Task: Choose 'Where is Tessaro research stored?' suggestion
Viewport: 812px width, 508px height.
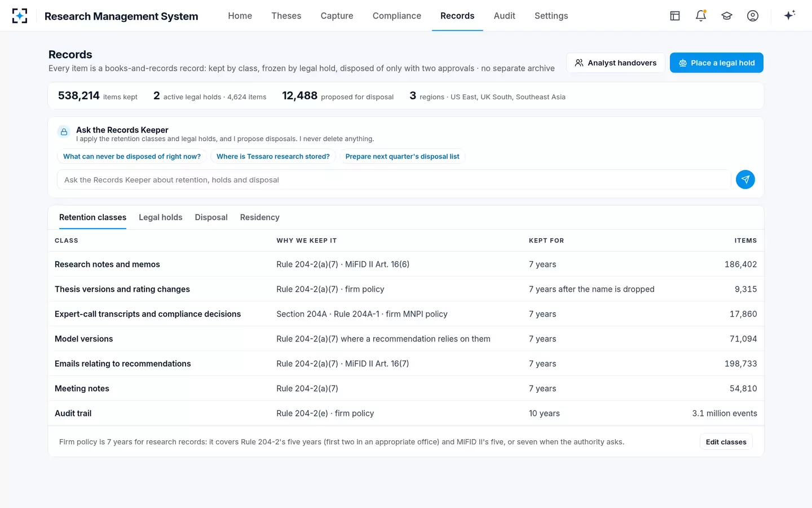Action: pos(273,156)
